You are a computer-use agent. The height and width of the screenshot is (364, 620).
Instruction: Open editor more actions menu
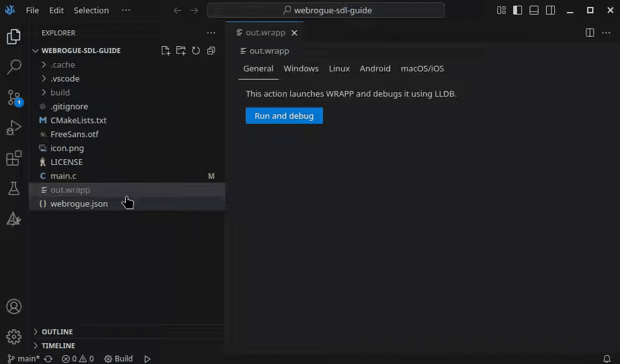tap(606, 33)
